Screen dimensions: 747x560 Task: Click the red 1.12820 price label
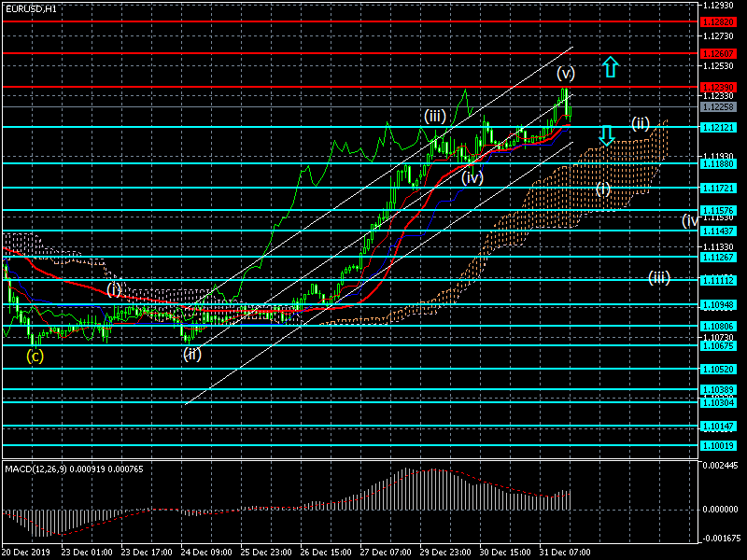pos(719,22)
